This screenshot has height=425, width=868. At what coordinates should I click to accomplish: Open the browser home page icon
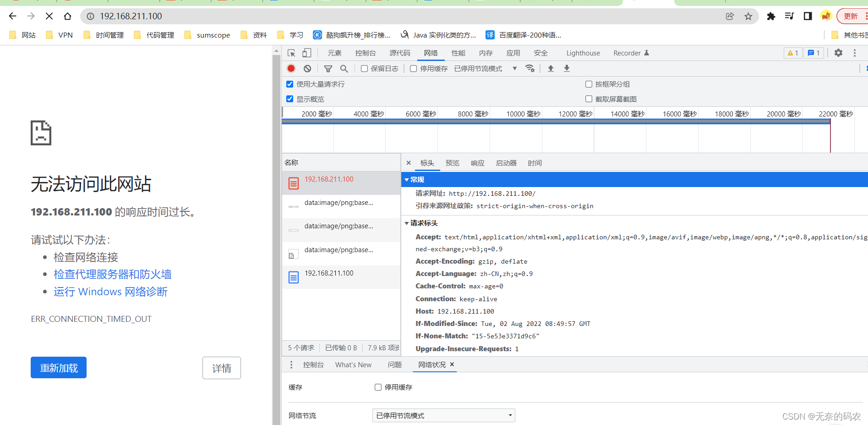(x=67, y=16)
